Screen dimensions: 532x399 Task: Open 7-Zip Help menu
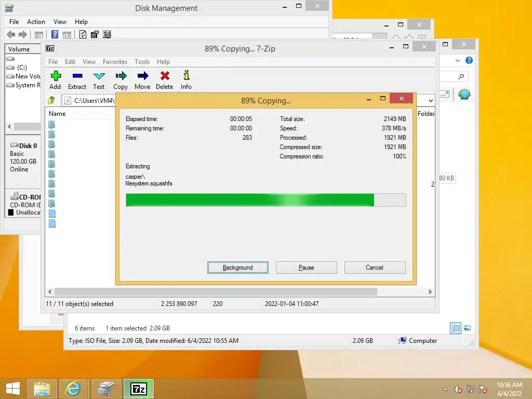pyautogui.click(x=163, y=62)
